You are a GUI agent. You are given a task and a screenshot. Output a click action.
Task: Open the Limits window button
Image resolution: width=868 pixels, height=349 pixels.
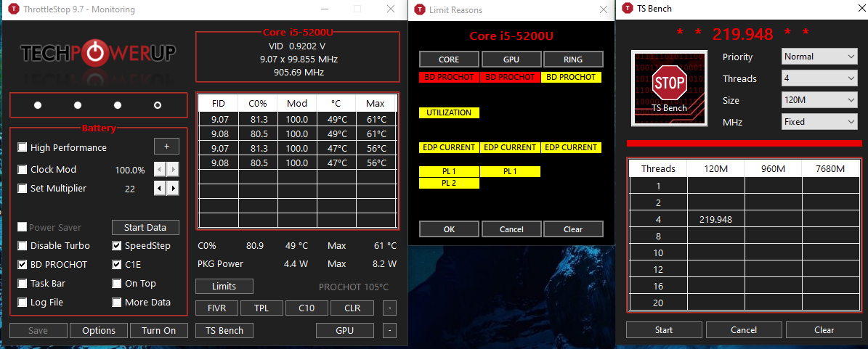(224, 286)
